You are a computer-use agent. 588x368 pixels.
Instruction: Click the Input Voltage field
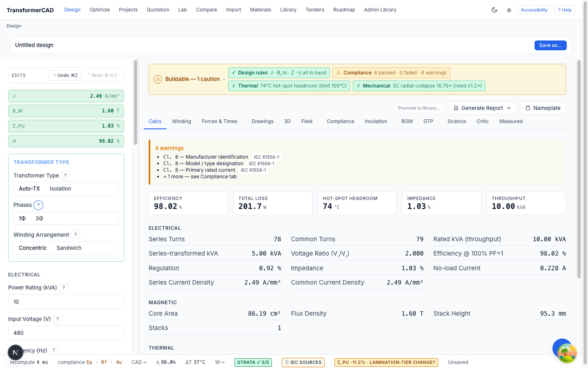[x=66, y=333]
